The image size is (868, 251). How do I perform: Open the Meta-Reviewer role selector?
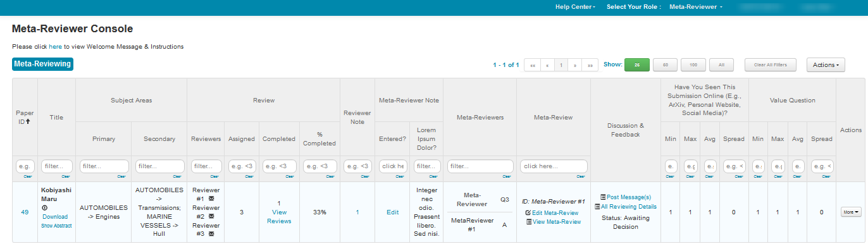point(696,7)
